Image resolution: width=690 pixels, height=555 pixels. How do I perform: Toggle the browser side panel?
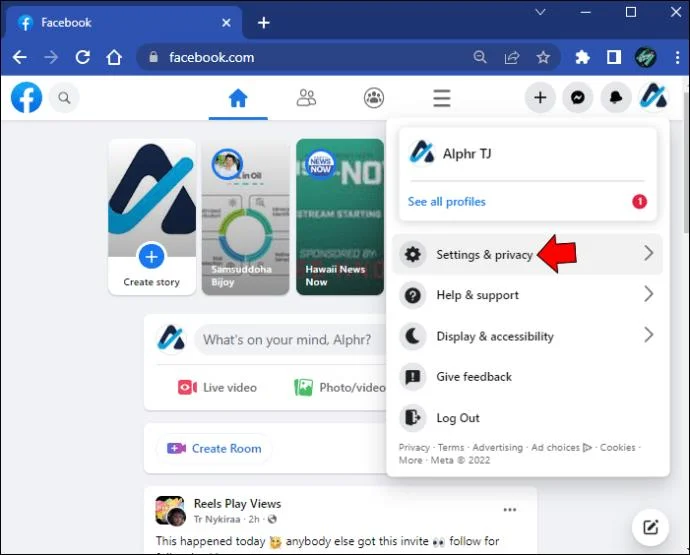[614, 57]
